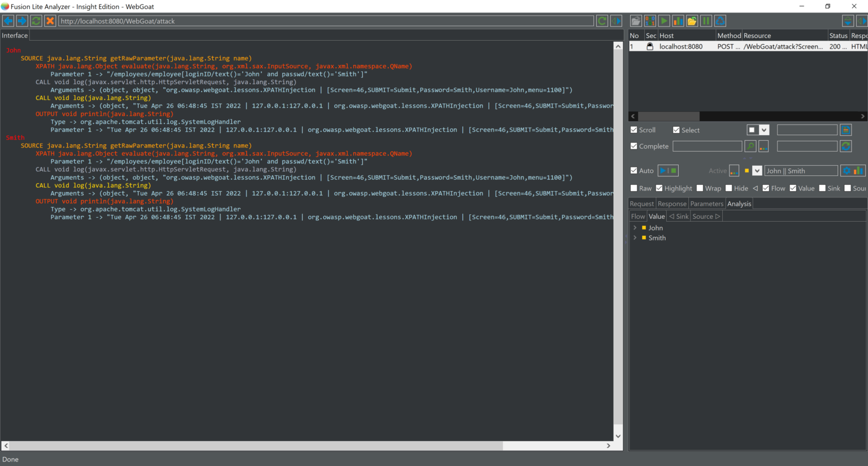This screenshot has height=466, width=868.
Task: Click the orange X stop loading icon
Action: coord(50,21)
